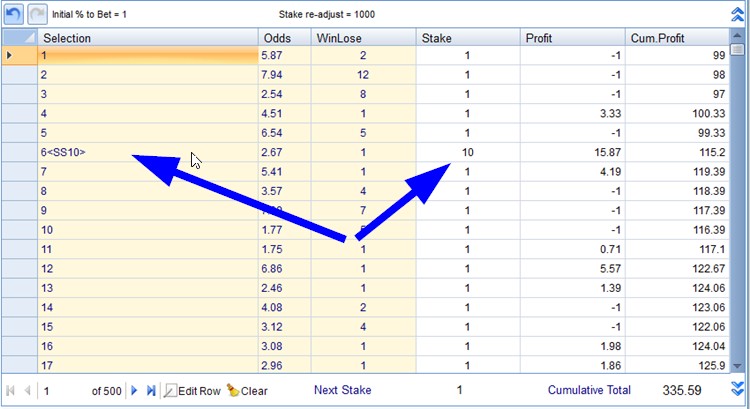
Task: Sort by the Odds column header
Action: click(x=284, y=37)
